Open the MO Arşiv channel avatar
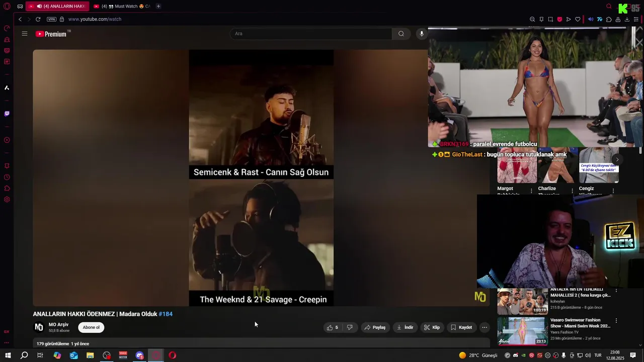This screenshot has height=362, width=644. click(x=39, y=327)
